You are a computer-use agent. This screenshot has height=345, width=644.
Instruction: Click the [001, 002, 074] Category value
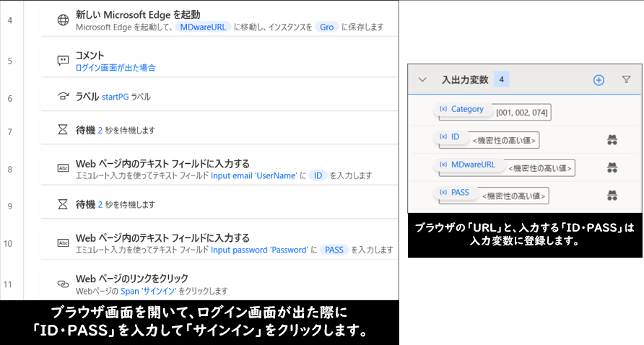click(x=521, y=113)
